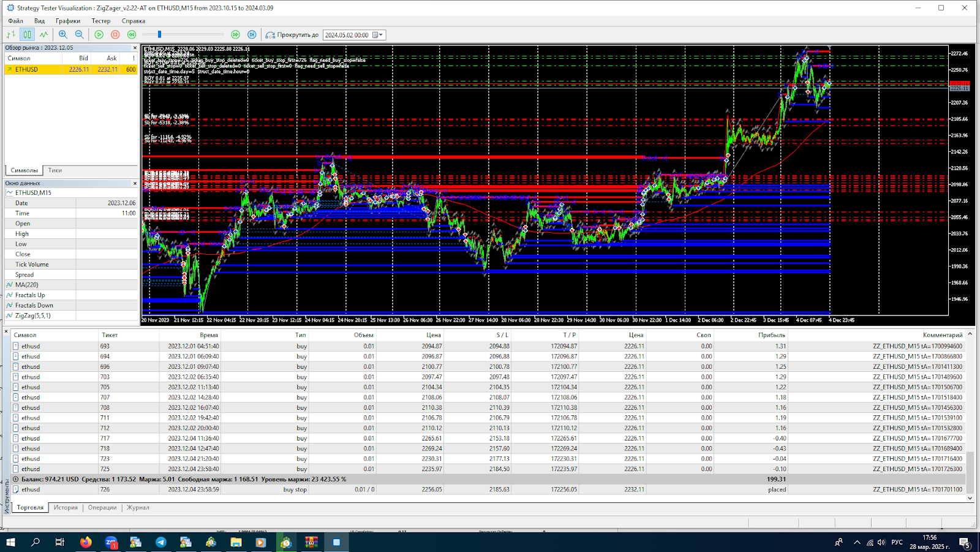Click the speed slider handle

pyautogui.click(x=159, y=35)
